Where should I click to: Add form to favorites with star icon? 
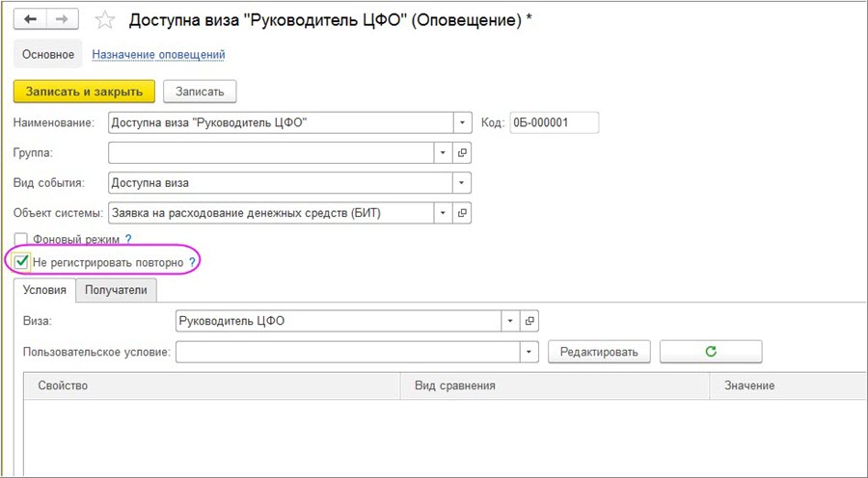click(x=106, y=20)
